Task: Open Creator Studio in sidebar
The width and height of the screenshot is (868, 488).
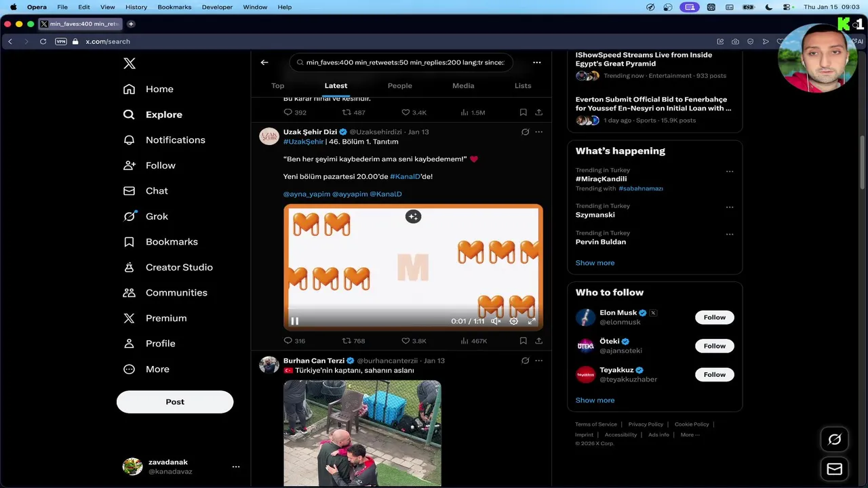Action: (168, 267)
